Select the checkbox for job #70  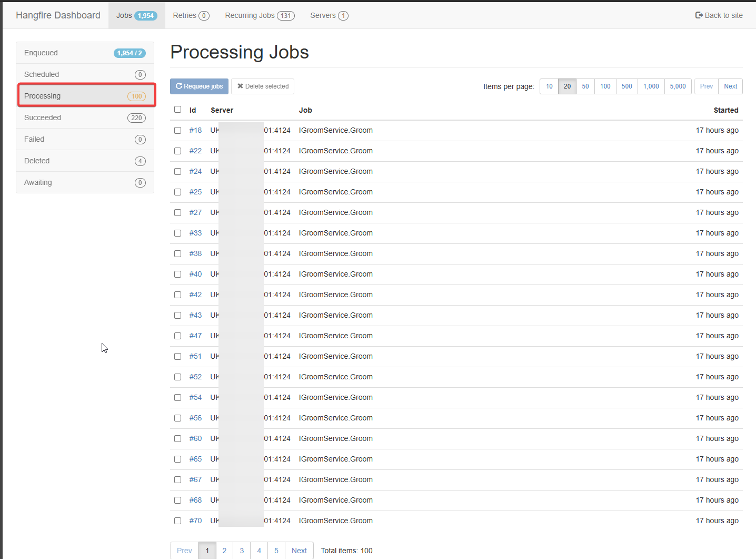pyautogui.click(x=178, y=521)
